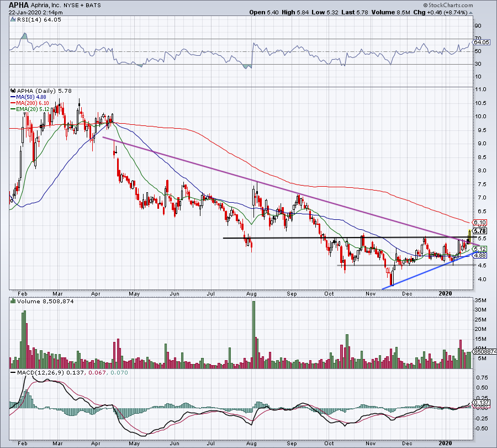
Task: Click the Nov label on the bottom MACD axis
Action: (371, 443)
